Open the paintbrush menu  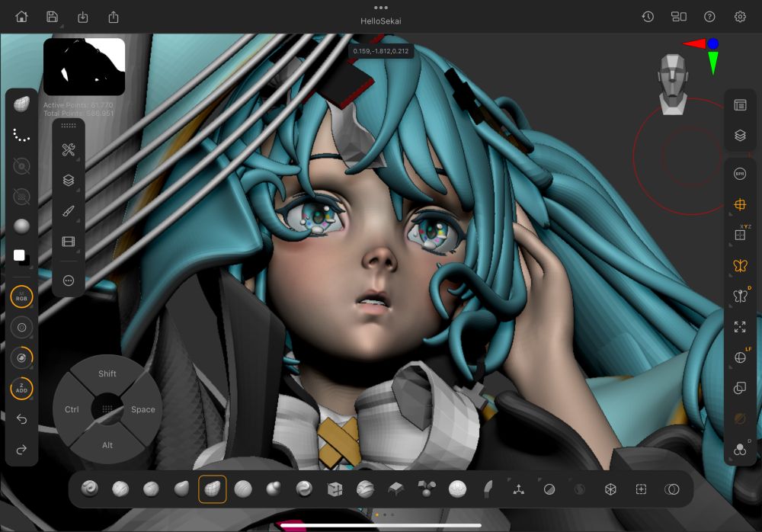[69, 211]
